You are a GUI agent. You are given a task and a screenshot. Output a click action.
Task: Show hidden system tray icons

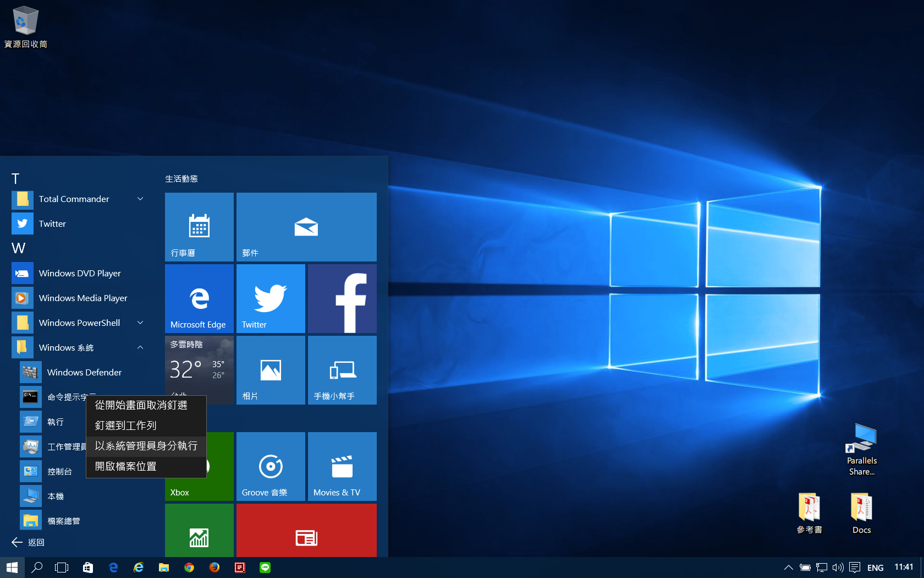point(788,568)
